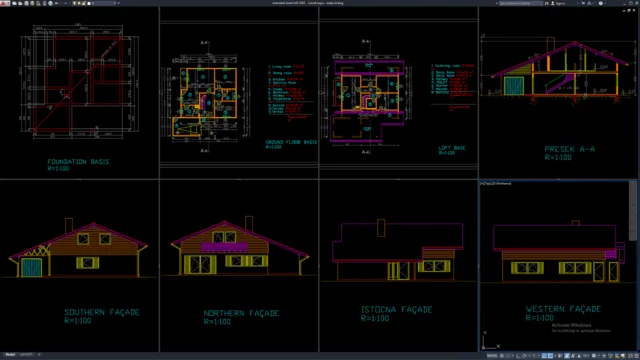Open the Help question mark icon
Viewport: 640px width, 360px height.
click(601, 3)
